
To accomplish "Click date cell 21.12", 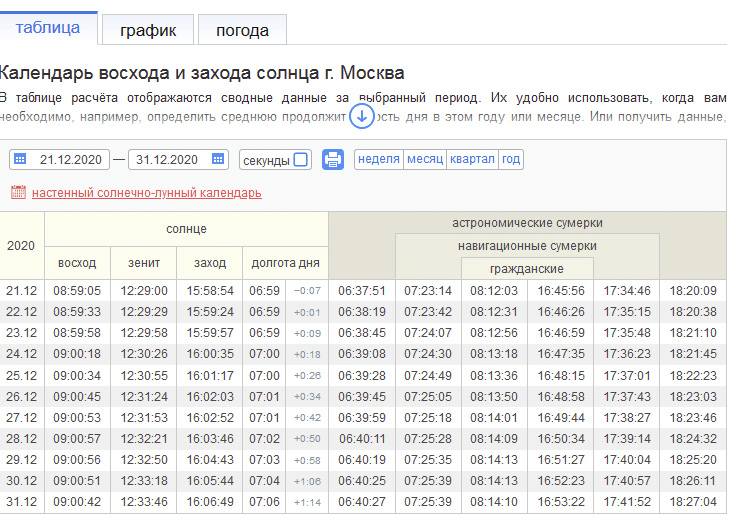I will 22,291.
